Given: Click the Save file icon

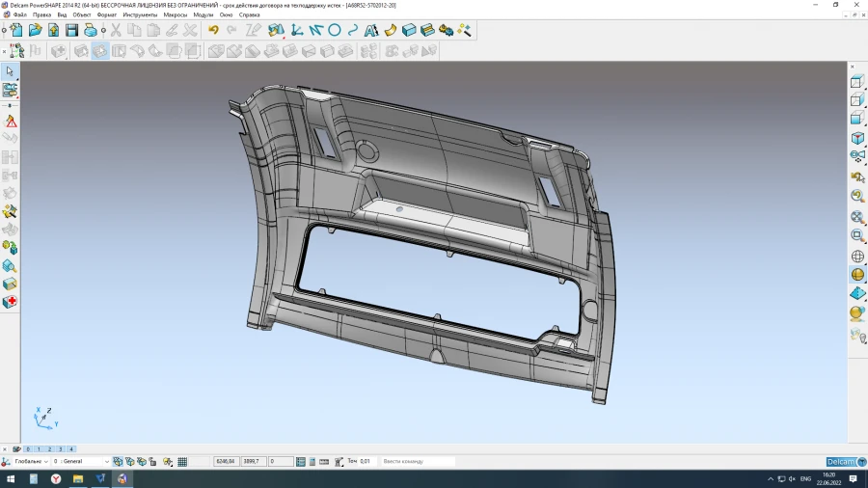Looking at the screenshot, I should tap(71, 31).
